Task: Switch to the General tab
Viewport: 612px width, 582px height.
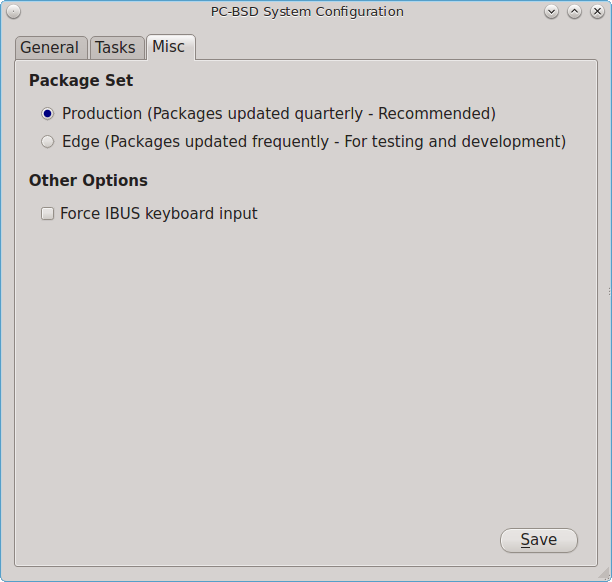Action: tap(49, 48)
